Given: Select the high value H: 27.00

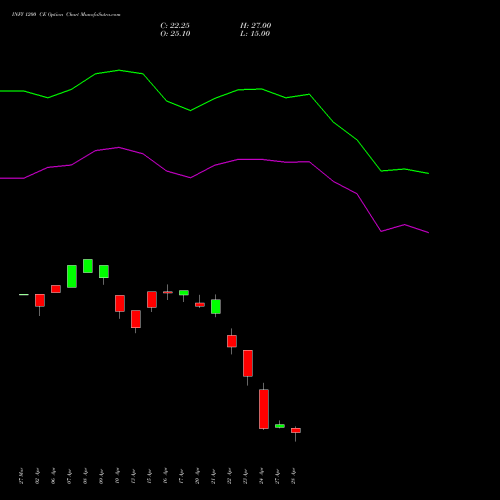Looking at the screenshot, I should click(256, 26).
